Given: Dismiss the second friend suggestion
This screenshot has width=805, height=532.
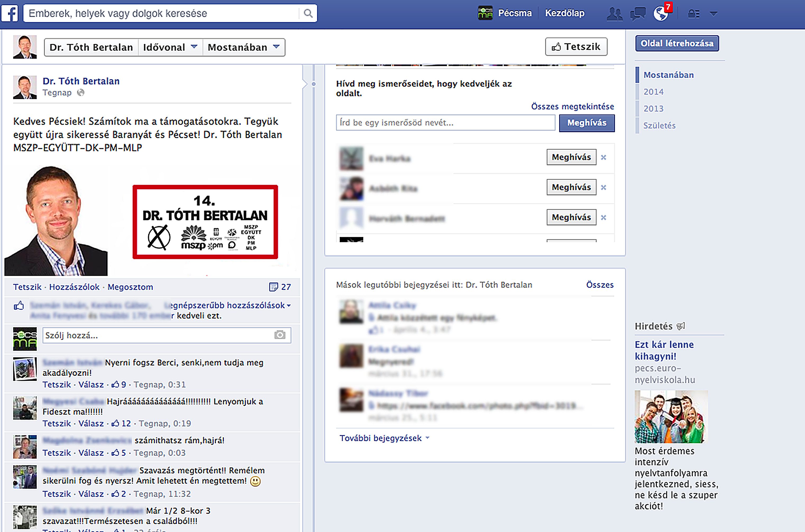Looking at the screenshot, I should coord(603,187).
